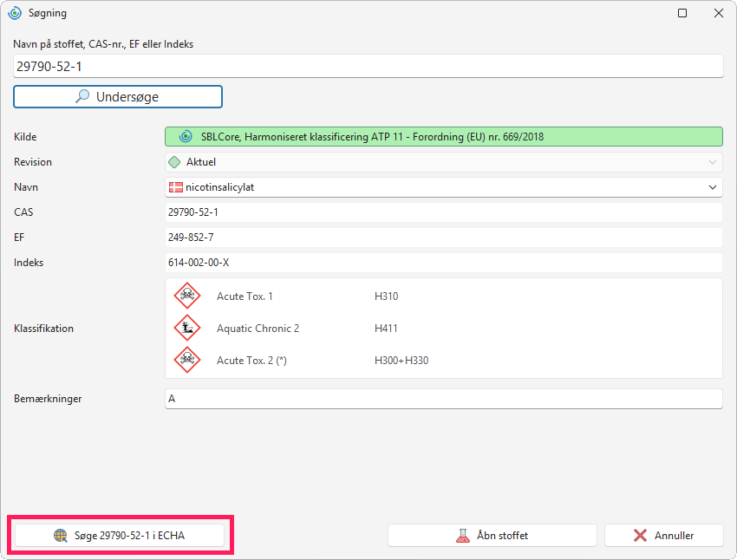Viewport: 737px width, 560px height.
Task: Maximize the Søgning window
Action: point(682,13)
